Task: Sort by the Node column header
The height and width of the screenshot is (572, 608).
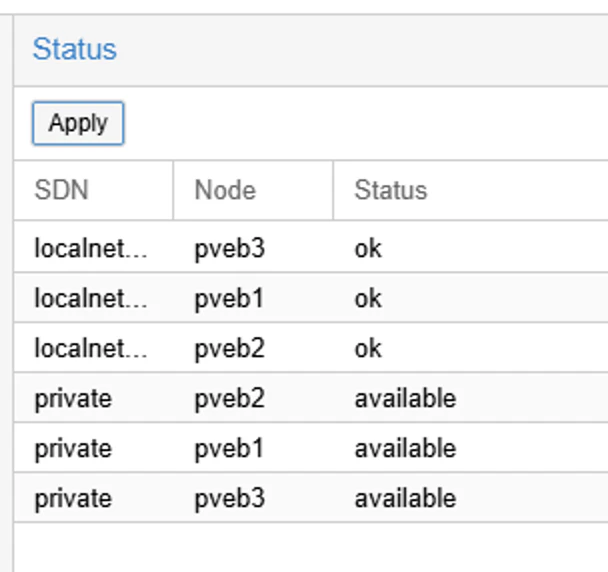Action: 225,190
